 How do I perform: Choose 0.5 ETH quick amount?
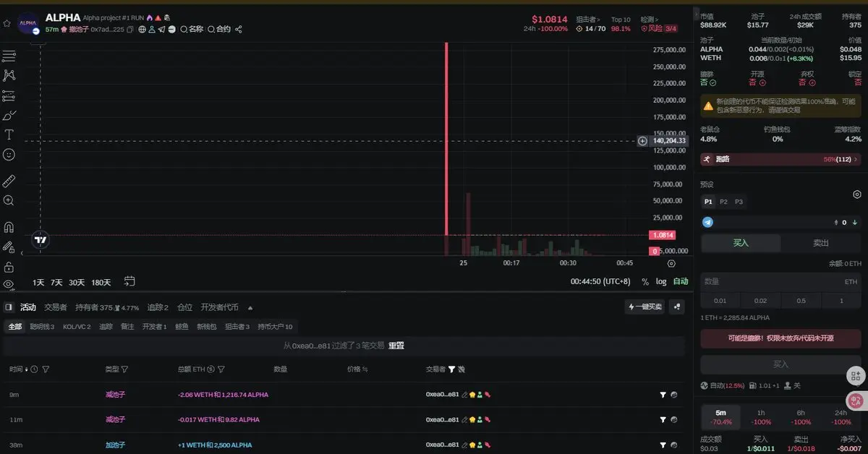[801, 301]
